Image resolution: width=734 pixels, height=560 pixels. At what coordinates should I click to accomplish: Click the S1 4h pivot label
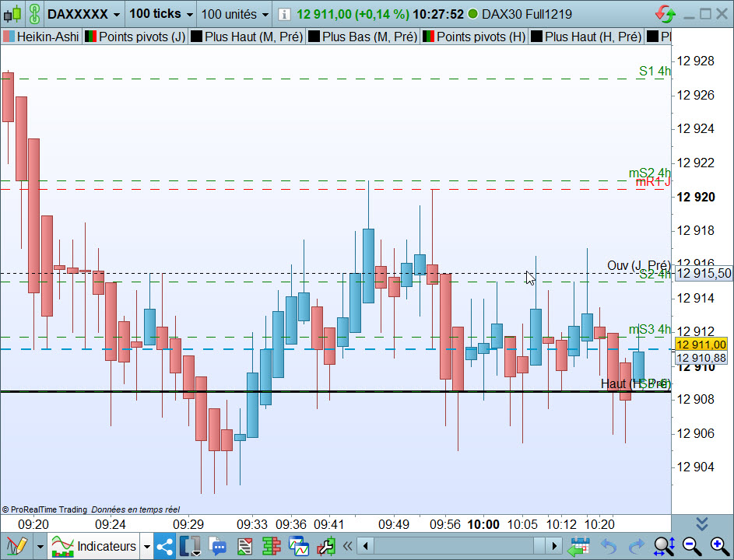click(655, 71)
